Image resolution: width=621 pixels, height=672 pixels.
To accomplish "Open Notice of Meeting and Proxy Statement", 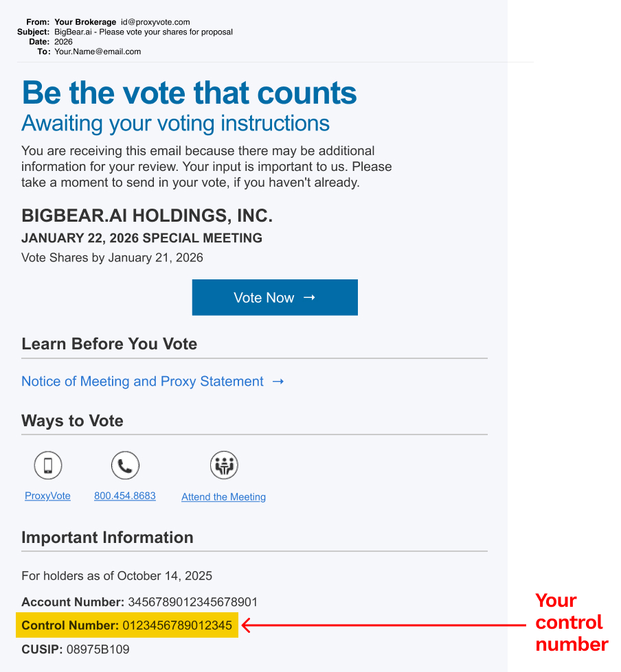I will (x=142, y=382).
